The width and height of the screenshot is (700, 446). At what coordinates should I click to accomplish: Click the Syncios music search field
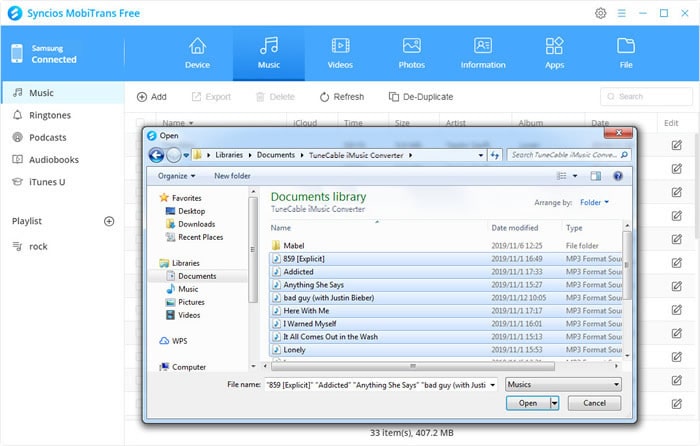pos(646,96)
